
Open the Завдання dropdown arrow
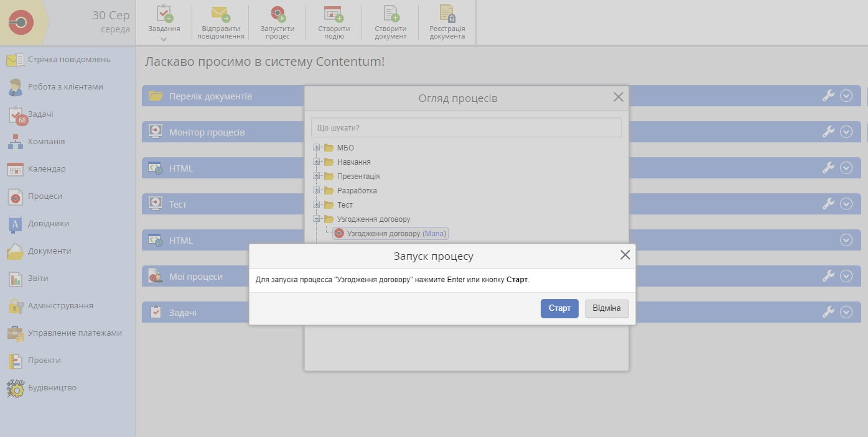tap(164, 39)
